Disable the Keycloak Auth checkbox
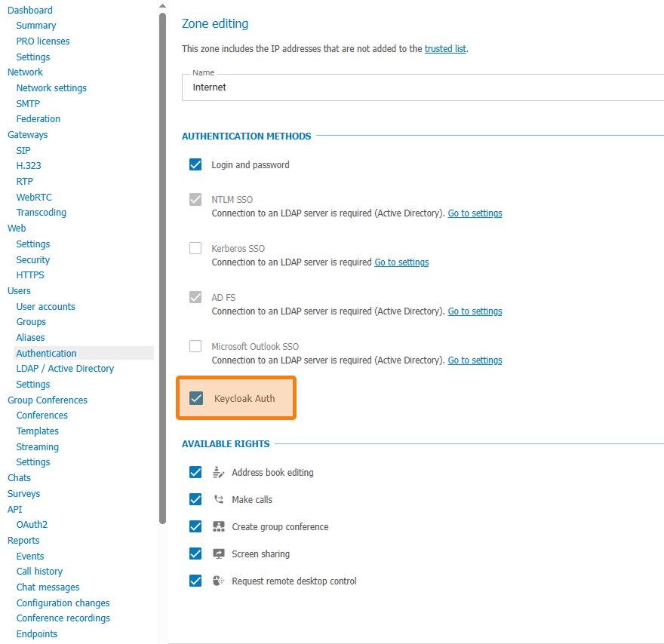The image size is (664, 644). point(196,398)
